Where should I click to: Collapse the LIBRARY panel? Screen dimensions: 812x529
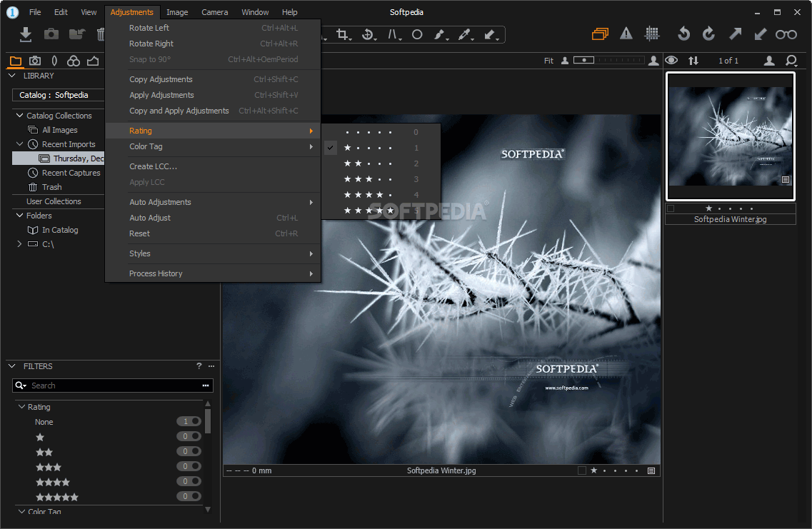[x=12, y=76]
